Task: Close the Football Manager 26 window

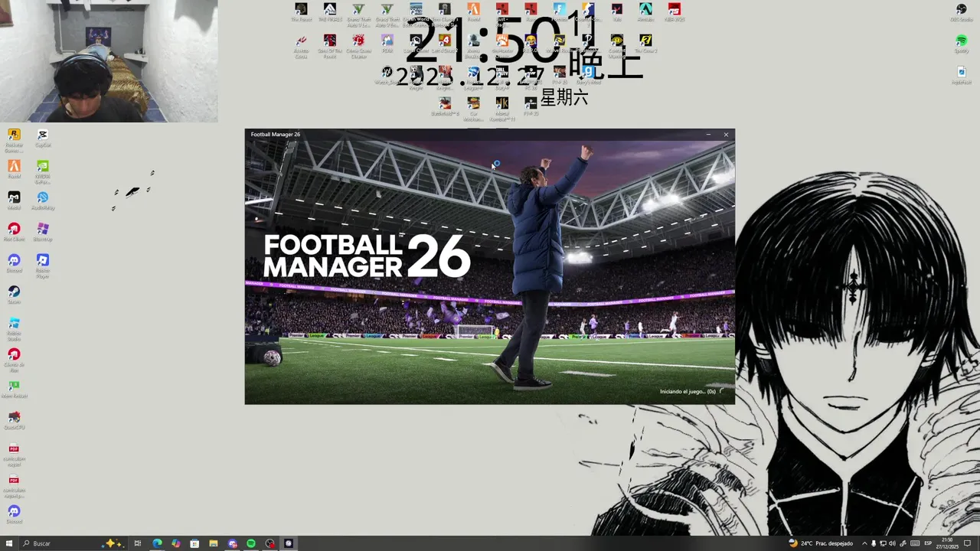Action: [x=726, y=135]
